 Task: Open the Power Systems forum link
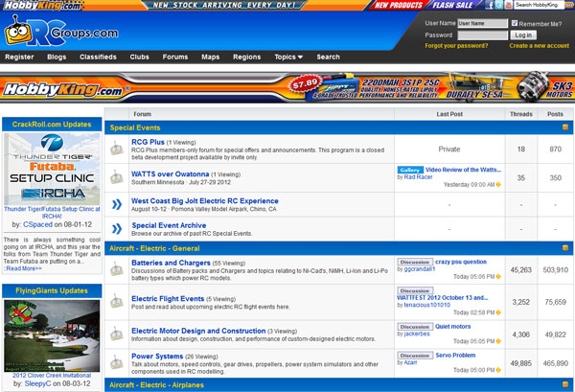coord(157,357)
